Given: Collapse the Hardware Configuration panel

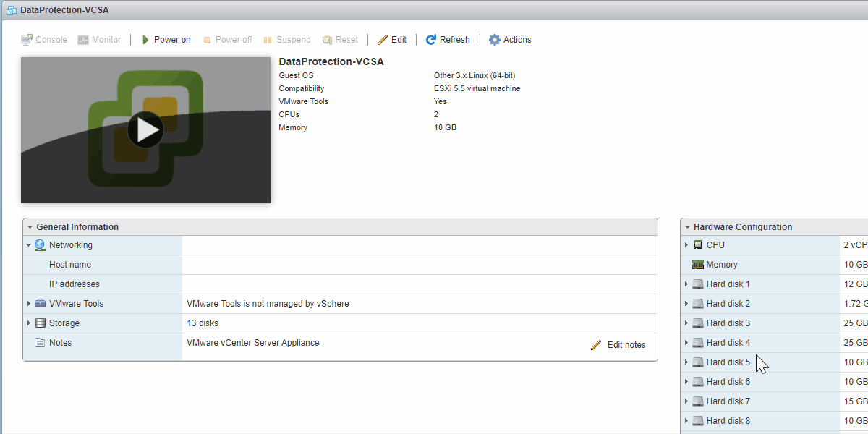Looking at the screenshot, I should click(x=687, y=227).
